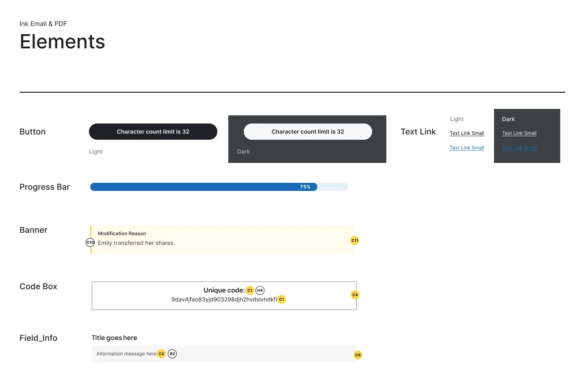This screenshot has width=585, height=392.
Task: Click the C10 badge beside the banner
Action: (x=90, y=243)
